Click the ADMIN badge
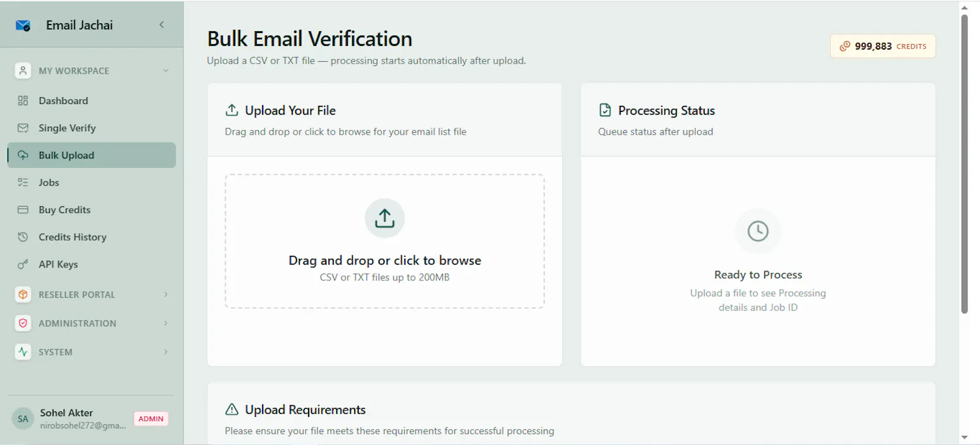The height and width of the screenshot is (445, 980). coord(151,419)
